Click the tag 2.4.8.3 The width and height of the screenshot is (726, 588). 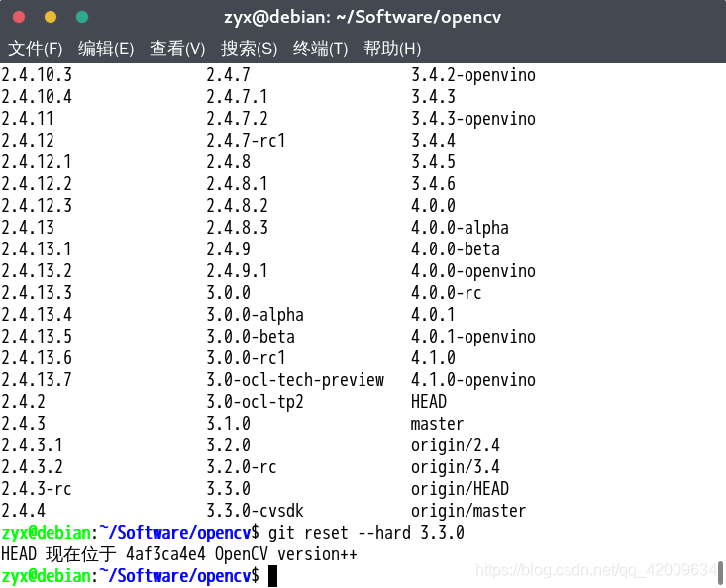(237, 227)
